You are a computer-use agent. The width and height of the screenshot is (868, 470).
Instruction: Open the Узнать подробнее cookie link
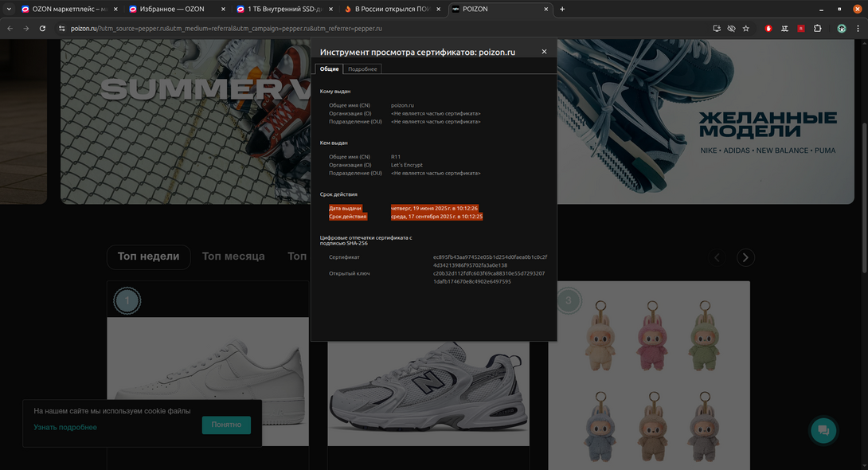(x=65, y=427)
